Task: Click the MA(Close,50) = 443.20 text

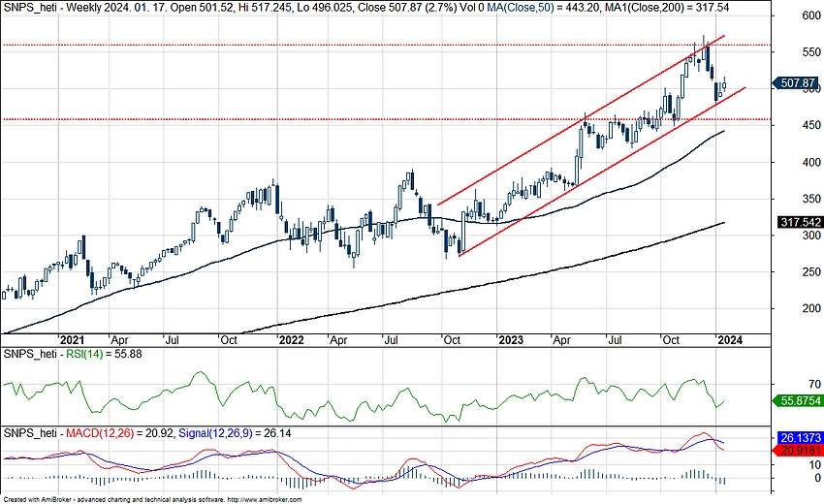Action: pos(546,8)
